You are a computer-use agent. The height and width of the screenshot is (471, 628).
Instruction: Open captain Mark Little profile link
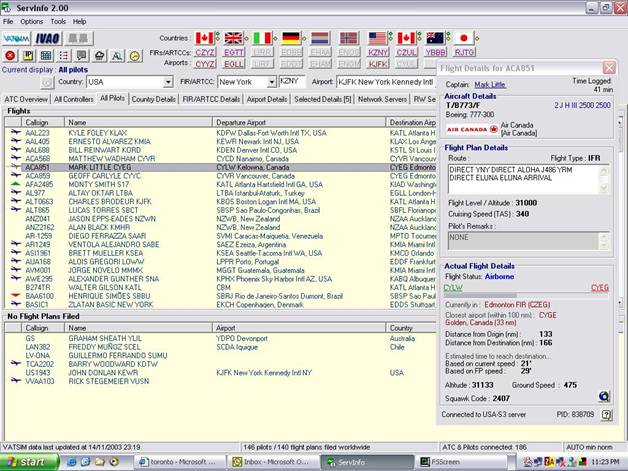pyautogui.click(x=489, y=85)
